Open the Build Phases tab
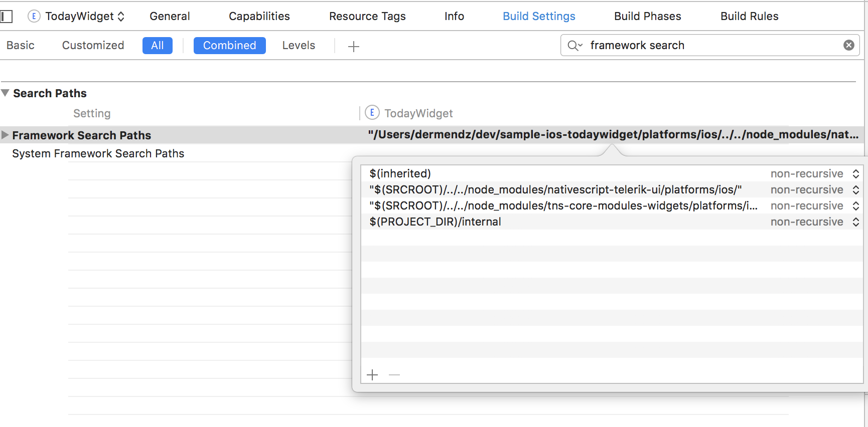This screenshot has width=868, height=427. (x=647, y=17)
